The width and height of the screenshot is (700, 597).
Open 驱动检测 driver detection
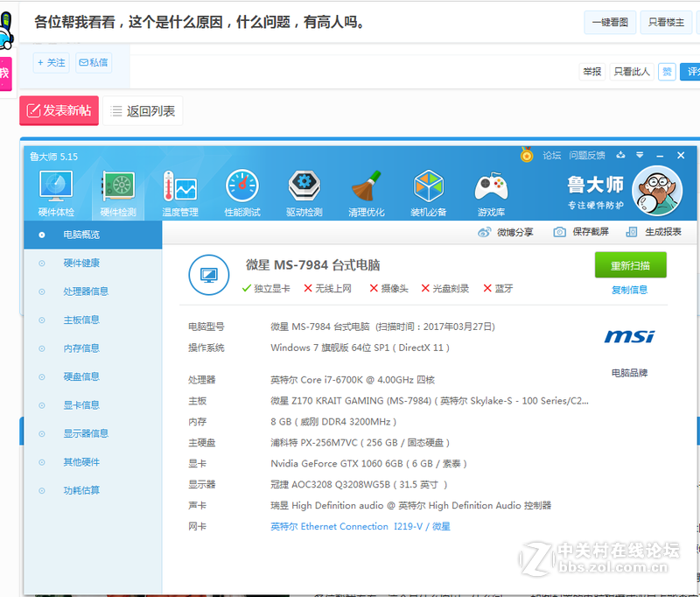304,193
